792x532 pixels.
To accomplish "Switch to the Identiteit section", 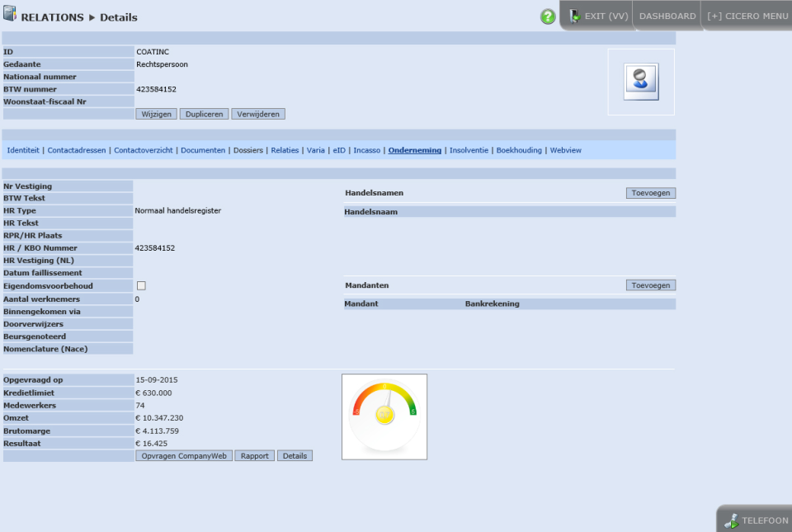I will 22,150.
